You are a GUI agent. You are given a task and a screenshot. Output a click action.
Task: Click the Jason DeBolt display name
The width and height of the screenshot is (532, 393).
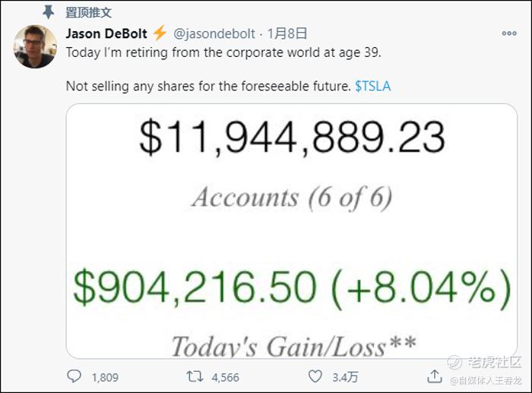click(106, 33)
